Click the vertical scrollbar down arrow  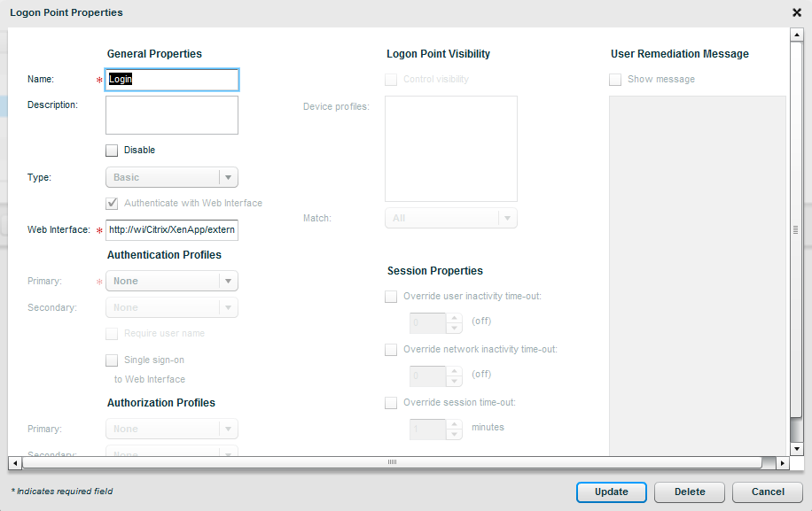pyautogui.click(x=796, y=448)
